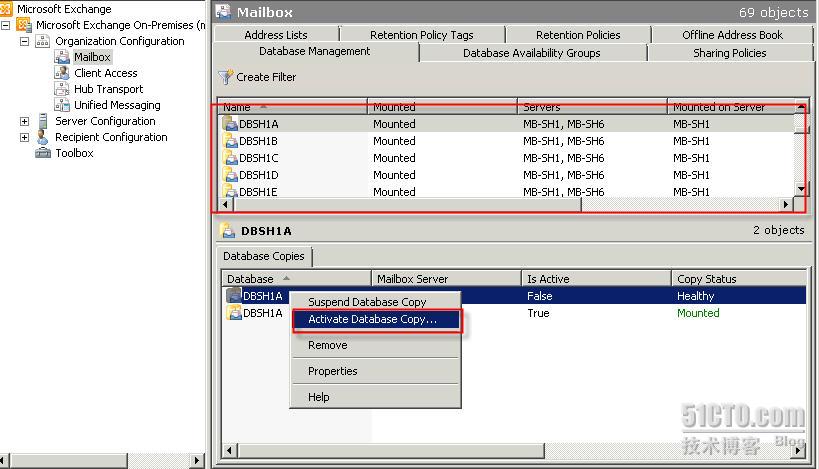Open the Toolbox icon in the tree
Image resolution: width=819 pixels, height=469 pixels.
click(44, 153)
